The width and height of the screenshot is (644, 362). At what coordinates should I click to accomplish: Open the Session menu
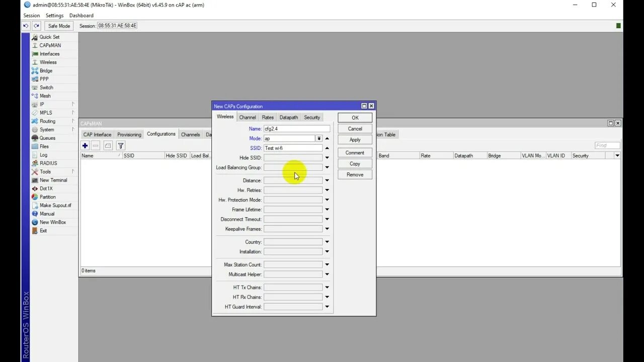31,16
